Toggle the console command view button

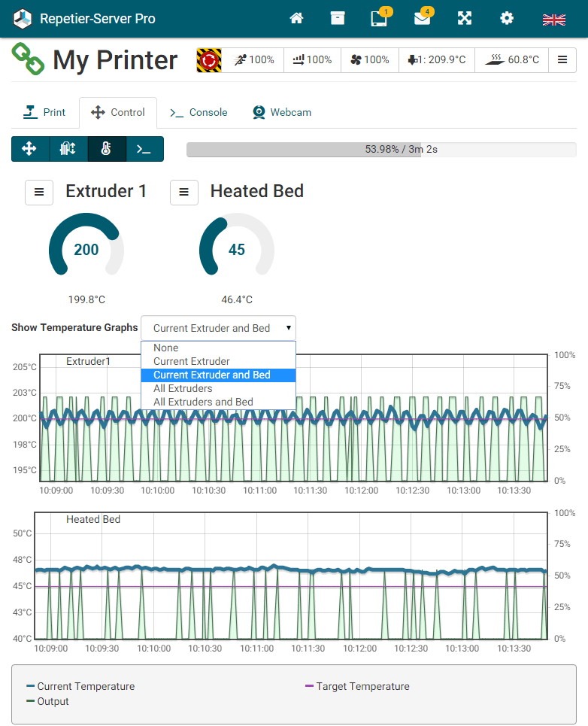(x=144, y=149)
